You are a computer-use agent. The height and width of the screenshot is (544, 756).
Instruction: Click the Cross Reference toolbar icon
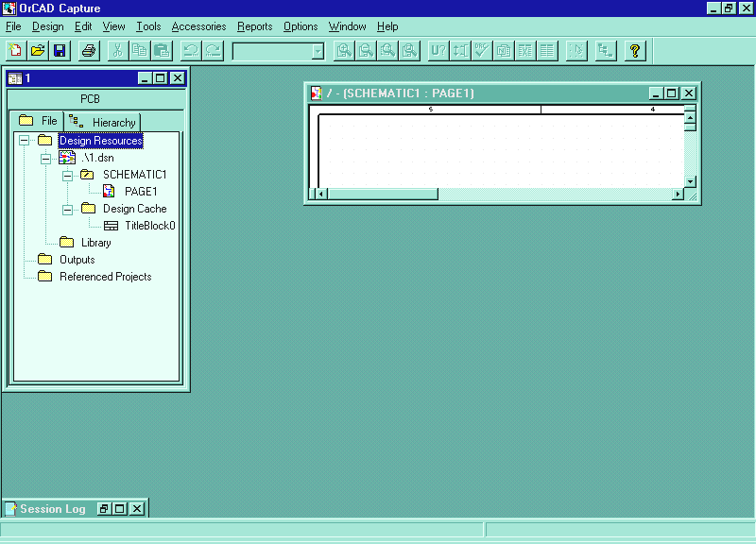coord(525,51)
